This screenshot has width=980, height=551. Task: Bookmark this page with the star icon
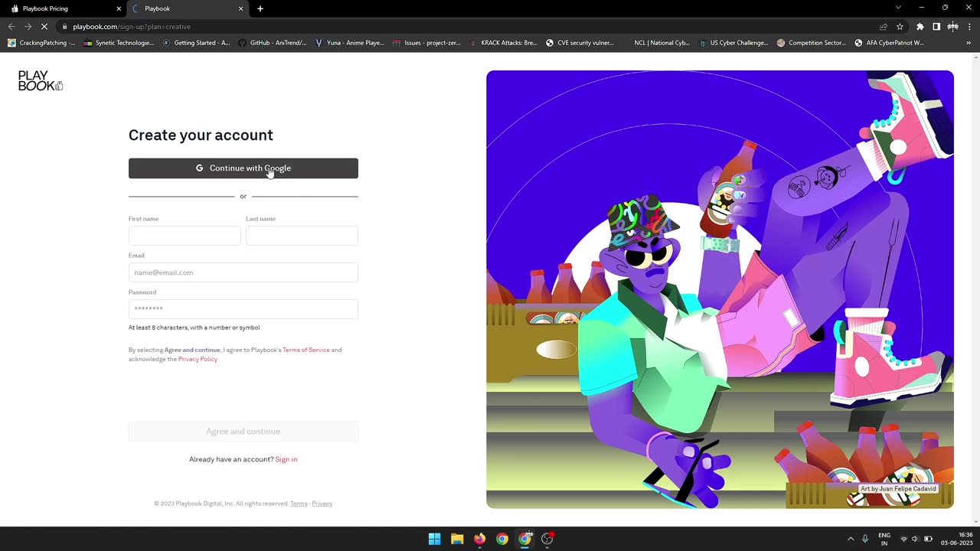click(x=900, y=27)
